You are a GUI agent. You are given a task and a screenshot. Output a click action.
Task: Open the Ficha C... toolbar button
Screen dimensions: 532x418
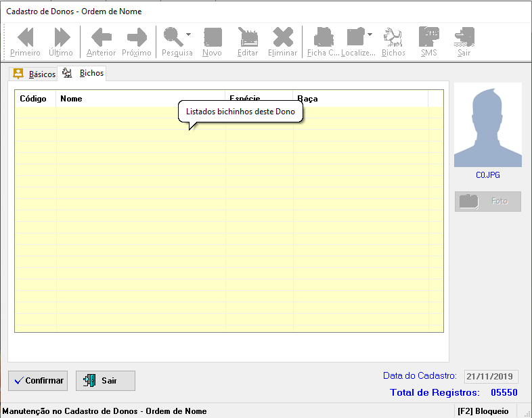(x=323, y=42)
